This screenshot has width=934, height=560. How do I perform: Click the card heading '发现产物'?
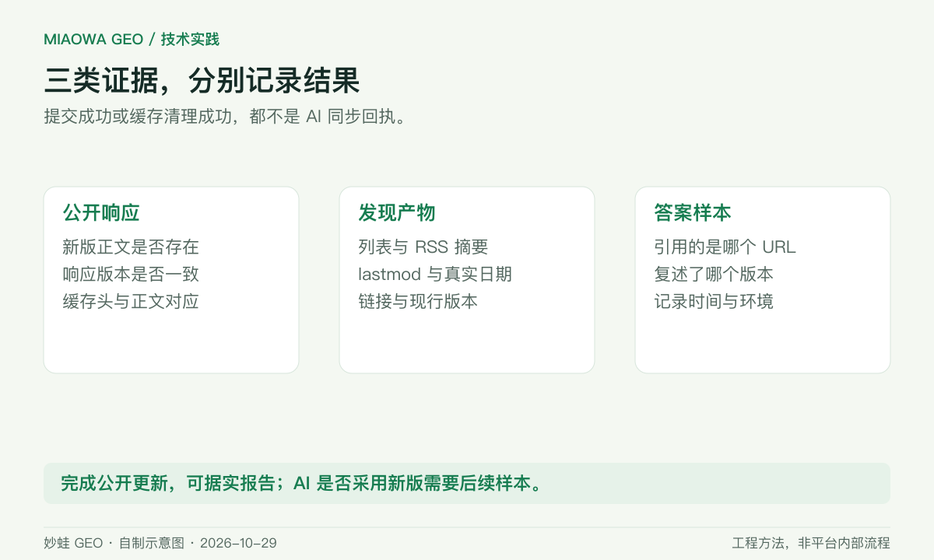pos(397,213)
